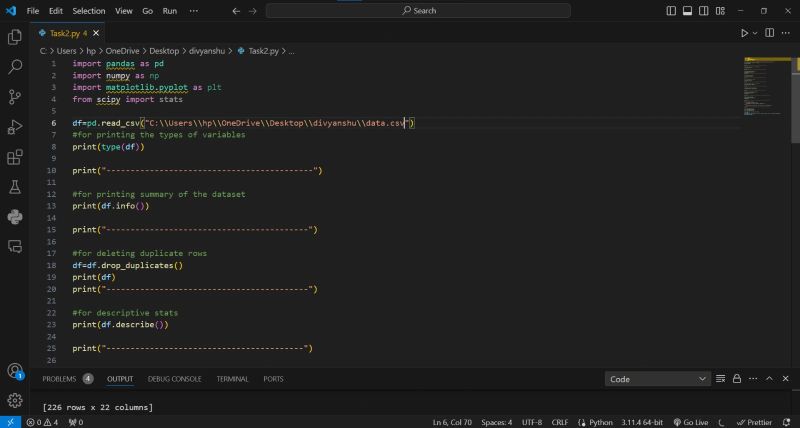The height and width of the screenshot is (428, 800).
Task: Click the Run Python File play button
Action: (744, 33)
